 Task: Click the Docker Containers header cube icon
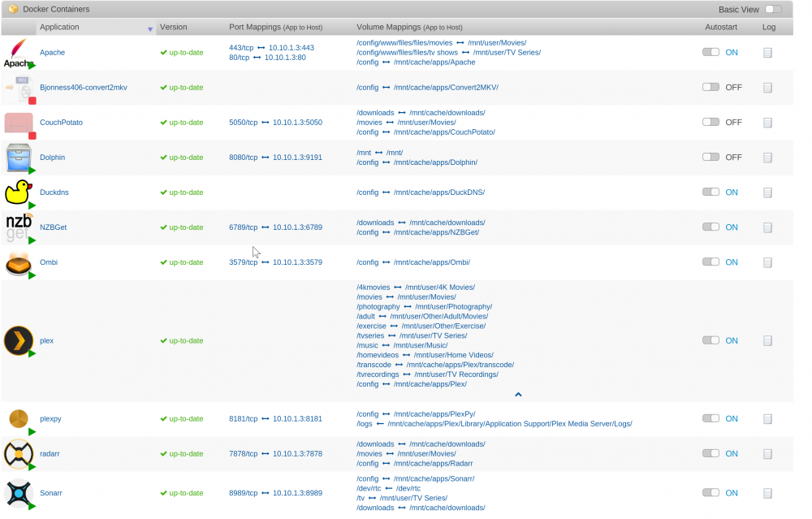[x=14, y=9]
